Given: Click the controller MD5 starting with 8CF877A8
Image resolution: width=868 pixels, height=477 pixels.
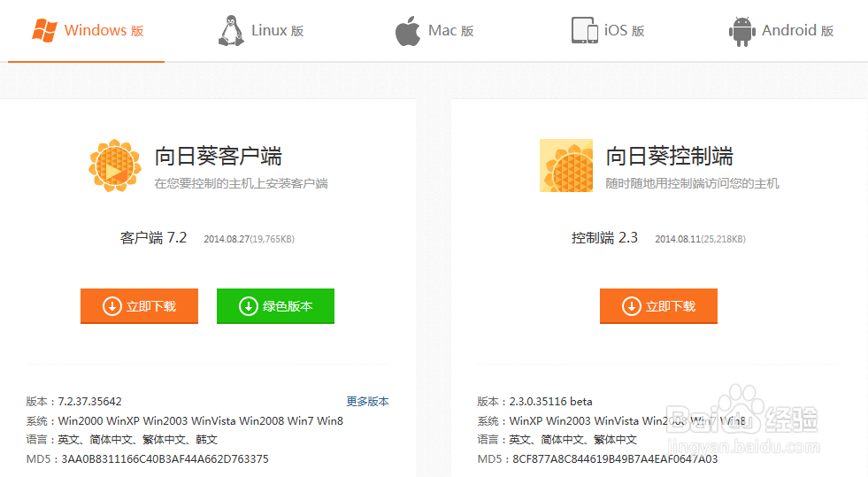Looking at the screenshot, I should [x=615, y=458].
